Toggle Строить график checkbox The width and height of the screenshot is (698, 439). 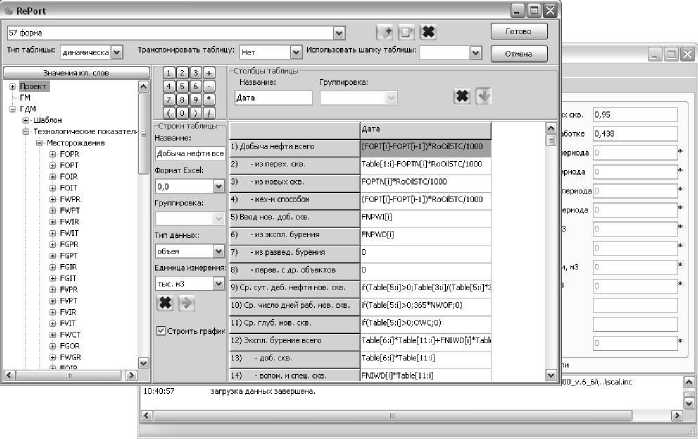pyautogui.click(x=161, y=331)
